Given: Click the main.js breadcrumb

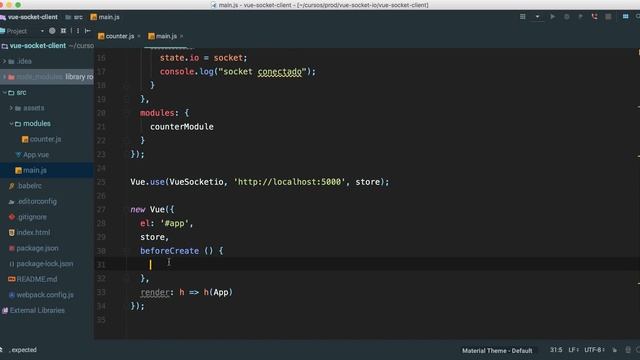Looking at the screenshot, I should point(105,17).
